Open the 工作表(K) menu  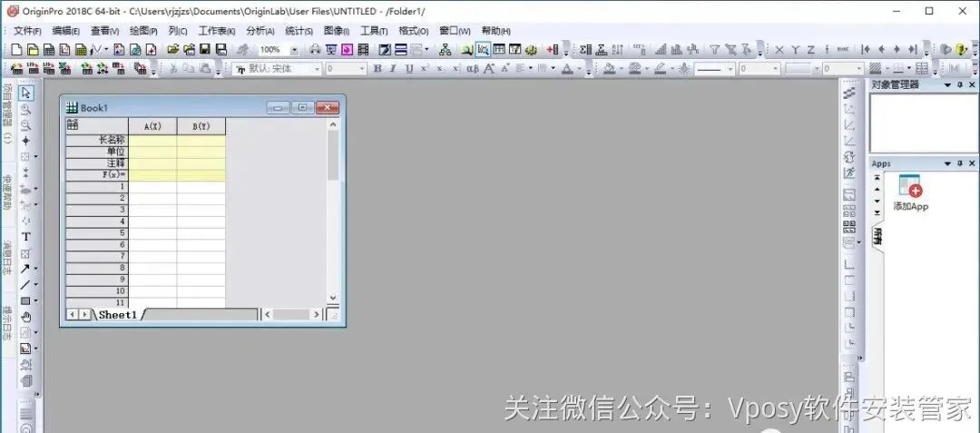coord(217,31)
